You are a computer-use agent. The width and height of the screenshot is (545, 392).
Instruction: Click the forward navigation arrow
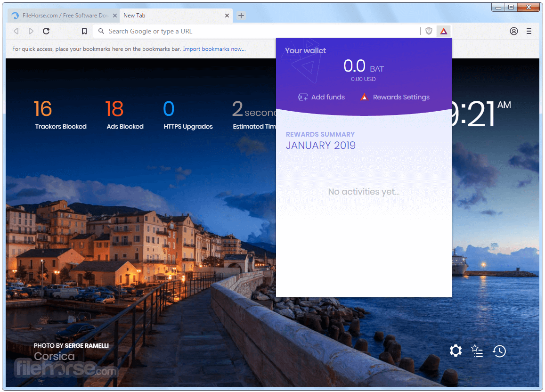tap(31, 31)
